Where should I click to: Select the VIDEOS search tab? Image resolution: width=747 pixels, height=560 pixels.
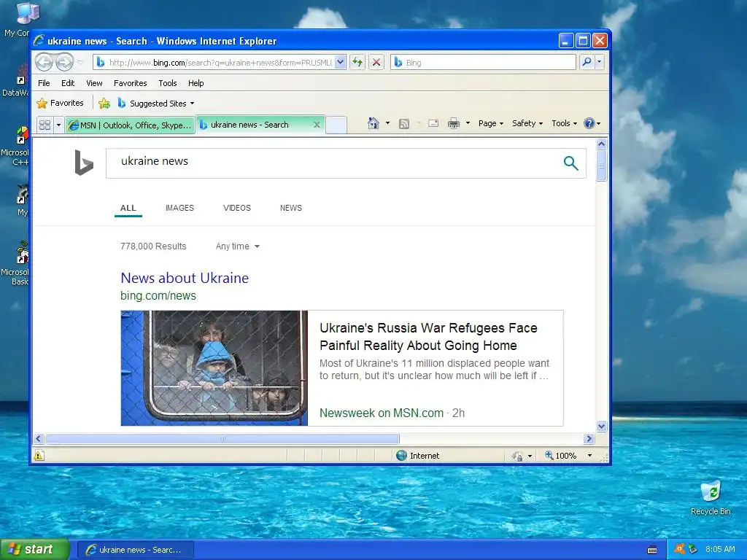[x=237, y=208]
